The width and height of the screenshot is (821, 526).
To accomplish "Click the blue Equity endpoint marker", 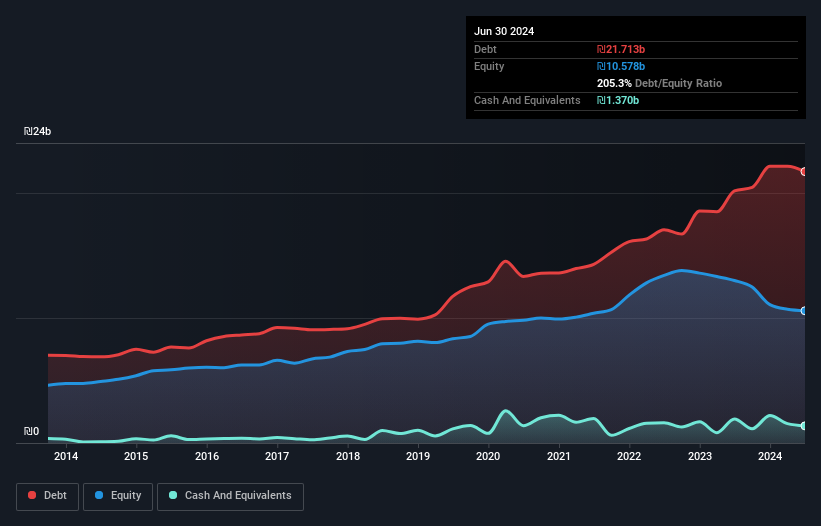I will coord(804,311).
